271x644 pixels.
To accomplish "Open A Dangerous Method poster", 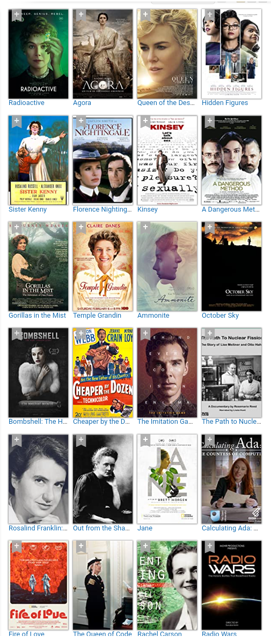I will 232,160.
